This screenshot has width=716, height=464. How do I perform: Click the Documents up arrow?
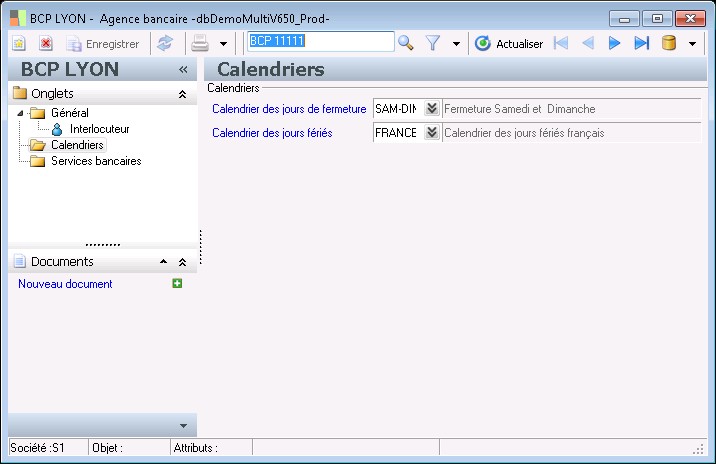pyautogui.click(x=163, y=262)
